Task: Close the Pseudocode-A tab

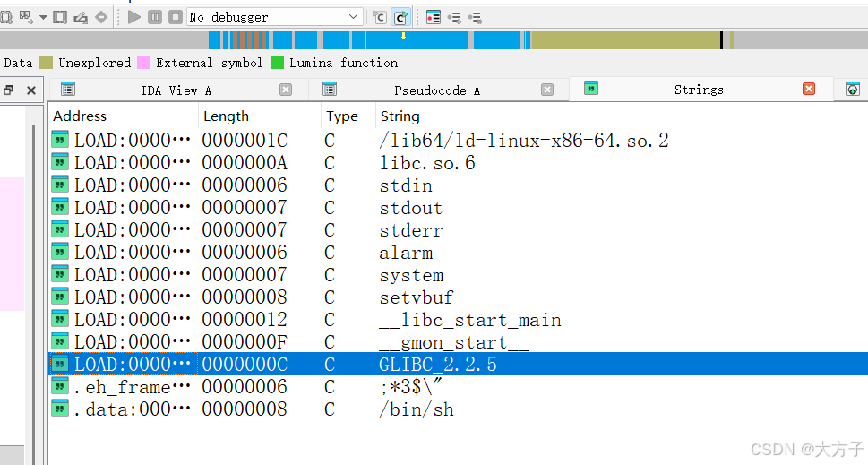Action: 547,90
